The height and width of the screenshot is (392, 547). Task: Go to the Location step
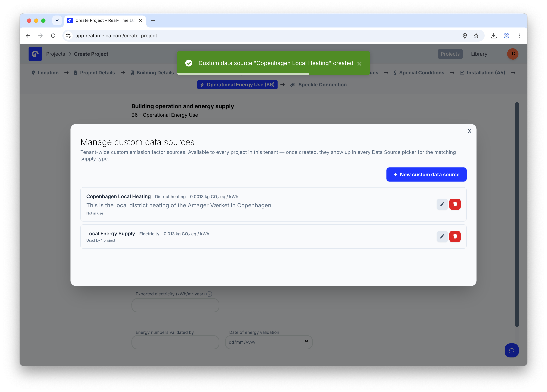(x=45, y=73)
